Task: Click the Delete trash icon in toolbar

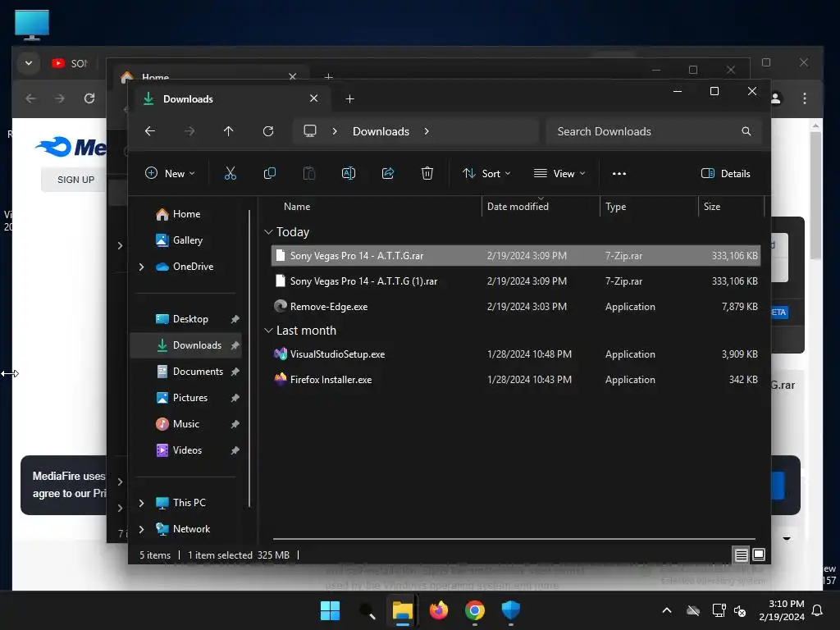Action: [427, 173]
